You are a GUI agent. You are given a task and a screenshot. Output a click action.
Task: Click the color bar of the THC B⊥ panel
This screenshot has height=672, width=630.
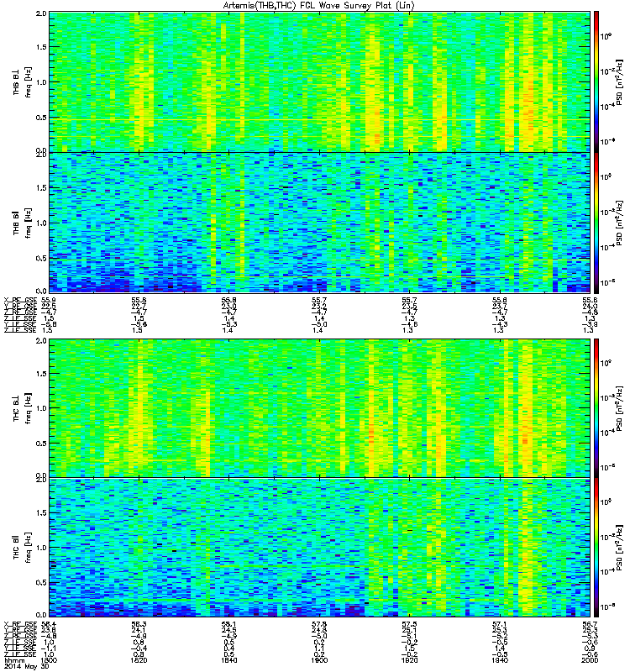pyautogui.click(x=596, y=408)
